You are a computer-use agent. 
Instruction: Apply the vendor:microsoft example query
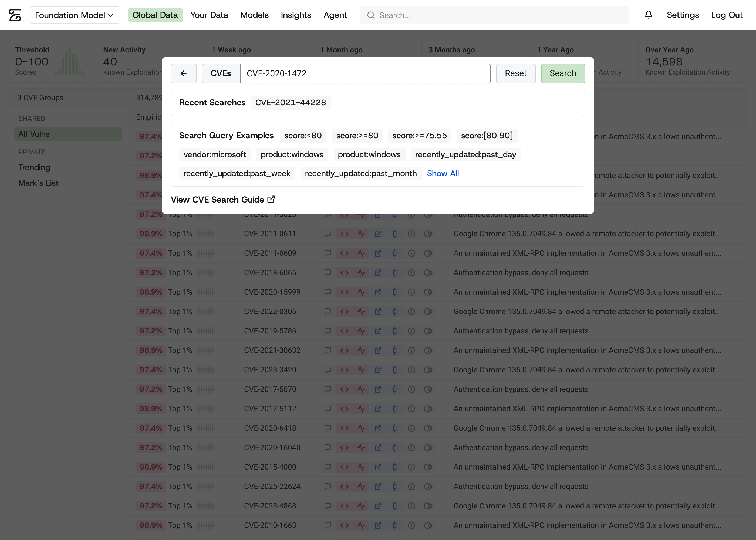point(215,154)
